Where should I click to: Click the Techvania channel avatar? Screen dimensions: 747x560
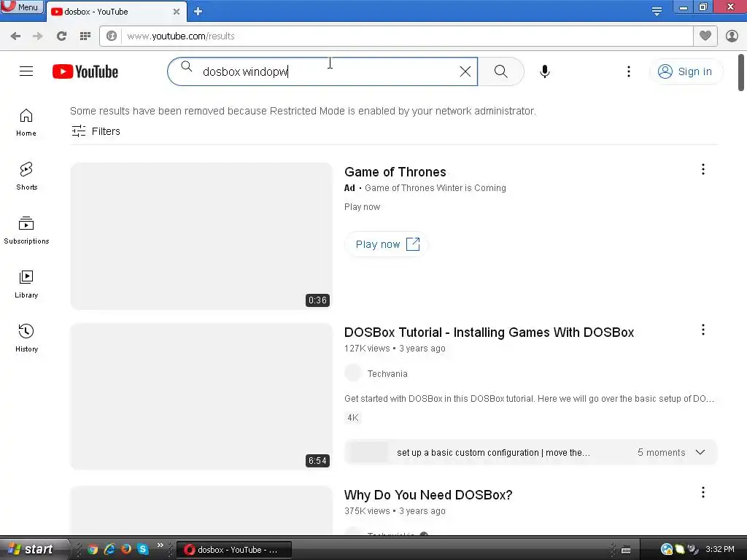(353, 373)
